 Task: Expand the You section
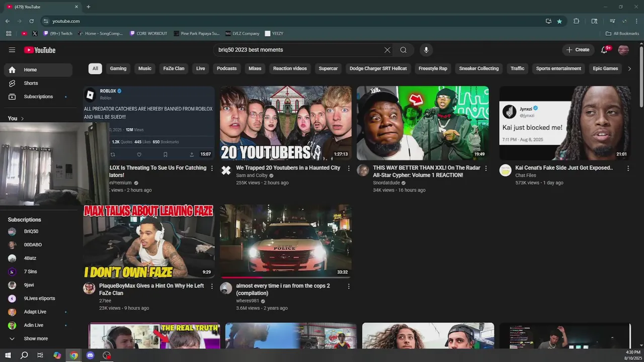tap(16, 119)
